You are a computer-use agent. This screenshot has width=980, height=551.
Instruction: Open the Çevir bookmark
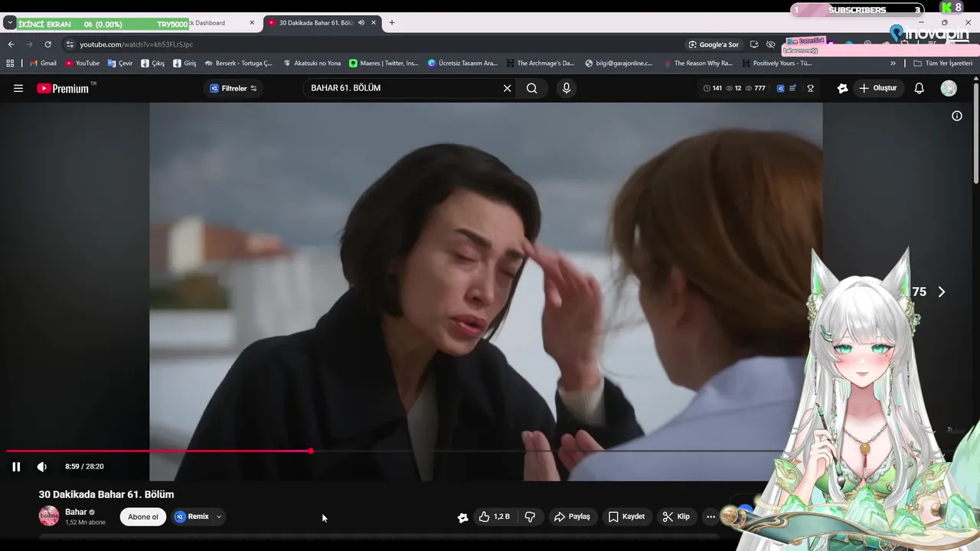coord(120,64)
